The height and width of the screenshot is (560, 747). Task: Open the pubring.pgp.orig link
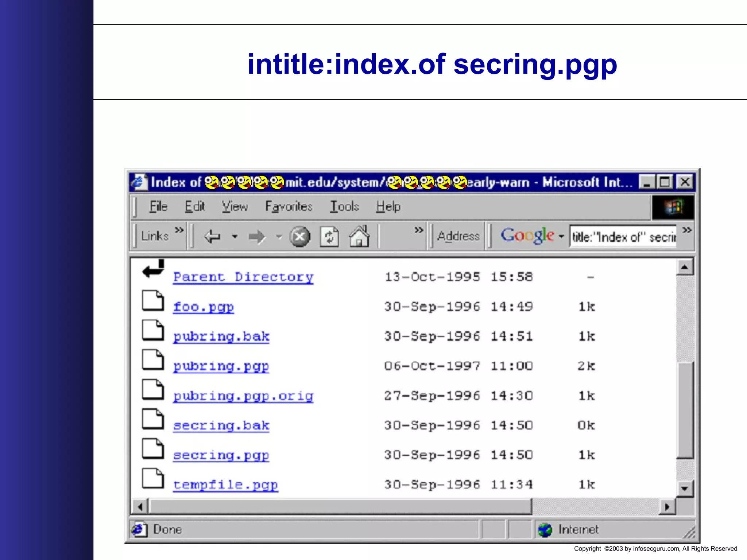pyautogui.click(x=243, y=396)
